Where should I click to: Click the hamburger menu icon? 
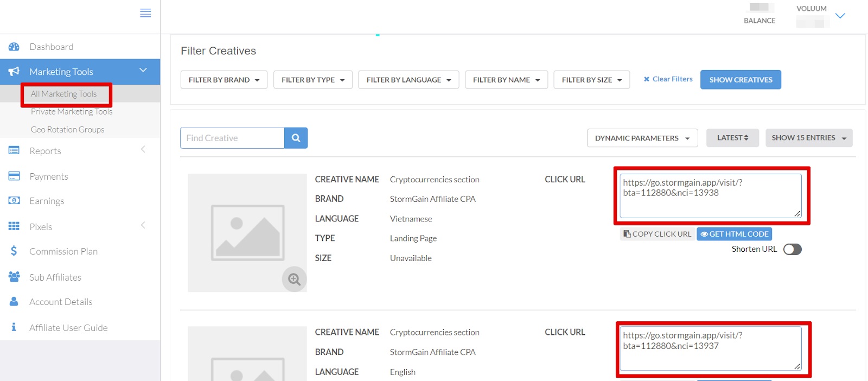tap(145, 13)
